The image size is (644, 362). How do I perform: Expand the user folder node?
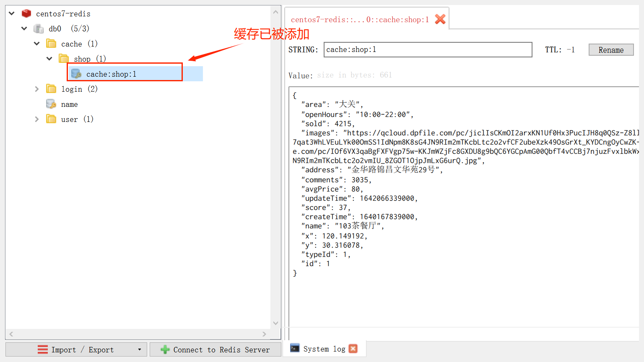click(37, 119)
